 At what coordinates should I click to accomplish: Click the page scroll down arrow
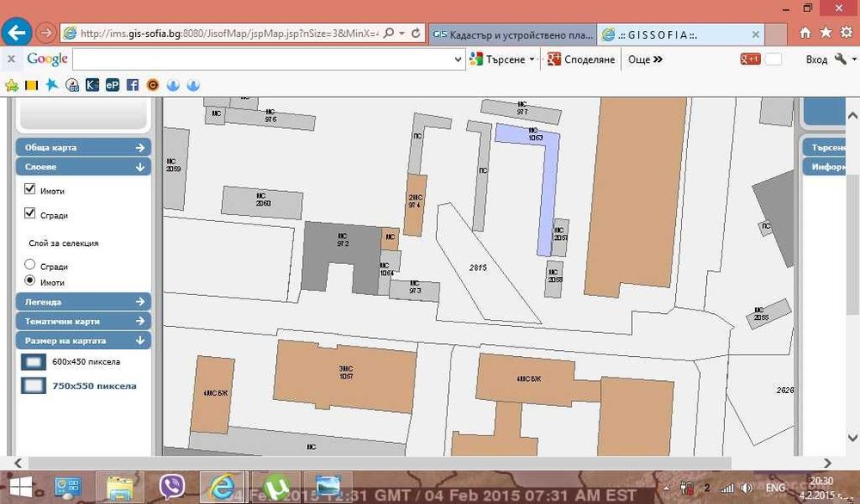coord(852,438)
